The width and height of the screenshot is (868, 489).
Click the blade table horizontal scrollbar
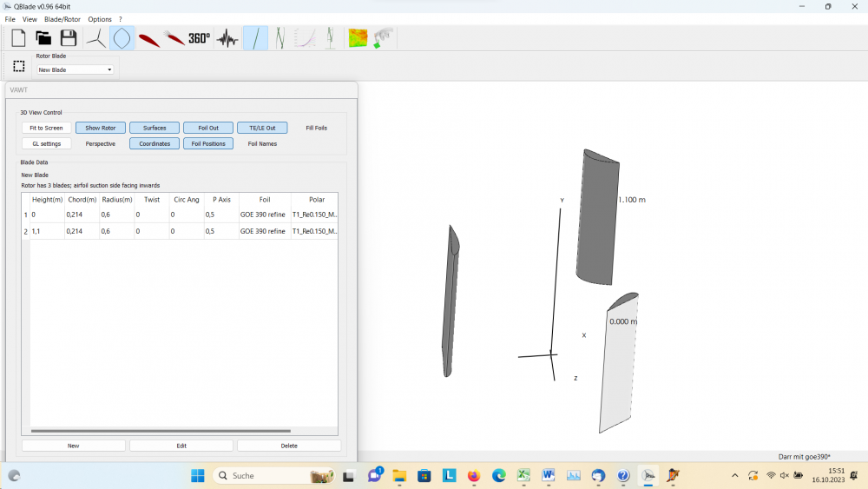(x=161, y=431)
